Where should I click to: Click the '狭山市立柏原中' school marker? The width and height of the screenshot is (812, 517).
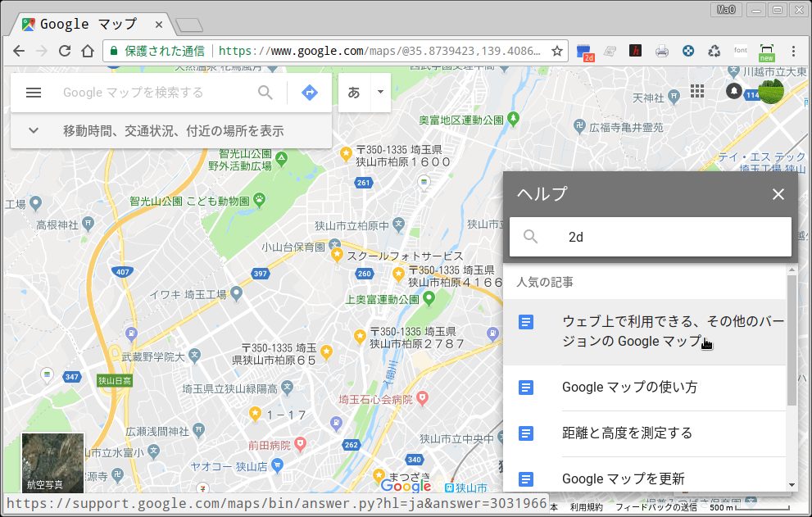click(397, 224)
